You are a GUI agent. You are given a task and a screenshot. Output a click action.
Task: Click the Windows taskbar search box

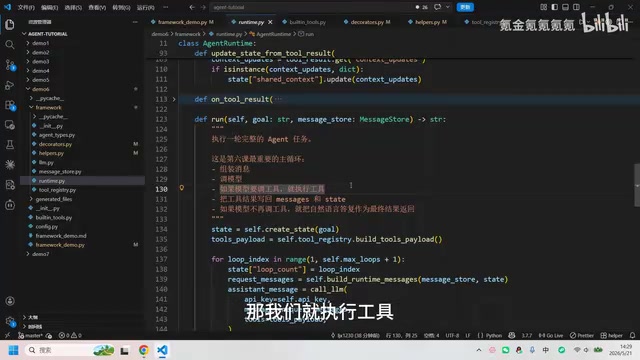(69, 350)
